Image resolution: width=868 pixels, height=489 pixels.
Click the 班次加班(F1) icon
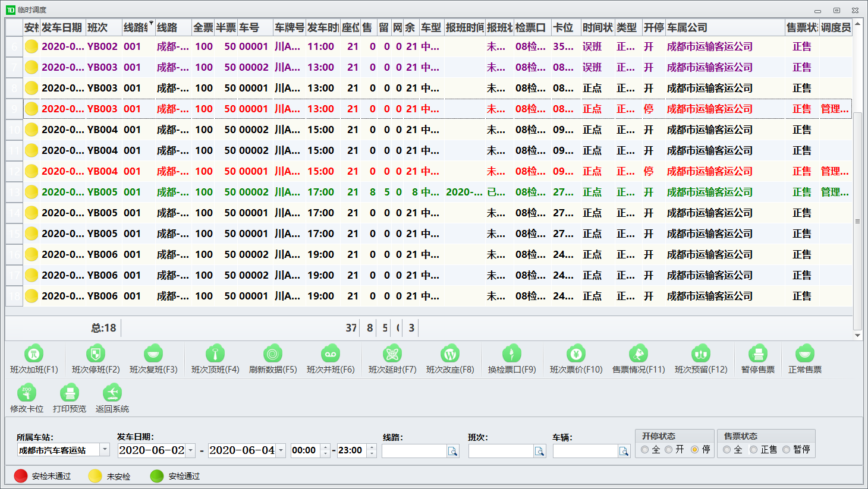(x=34, y=354)
